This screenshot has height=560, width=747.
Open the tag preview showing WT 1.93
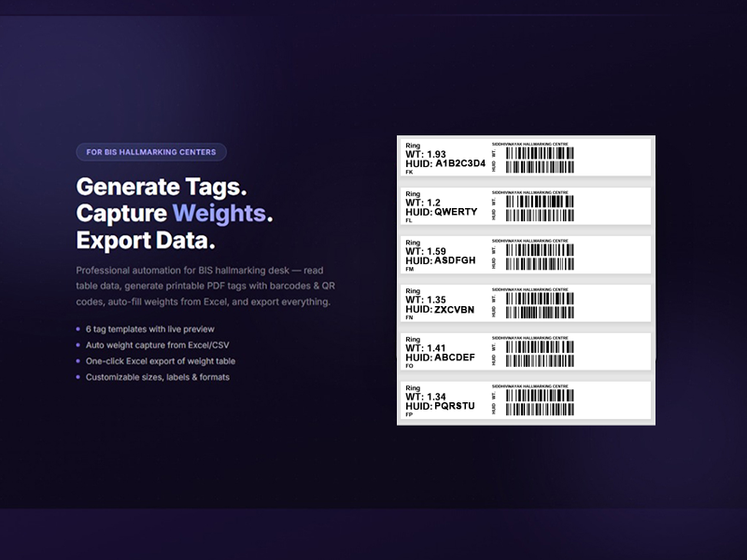tap(526, 158)
